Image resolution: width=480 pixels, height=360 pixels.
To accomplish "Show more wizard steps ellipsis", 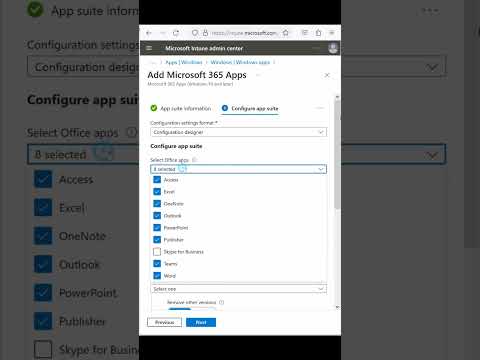I will tap(320, 108).
